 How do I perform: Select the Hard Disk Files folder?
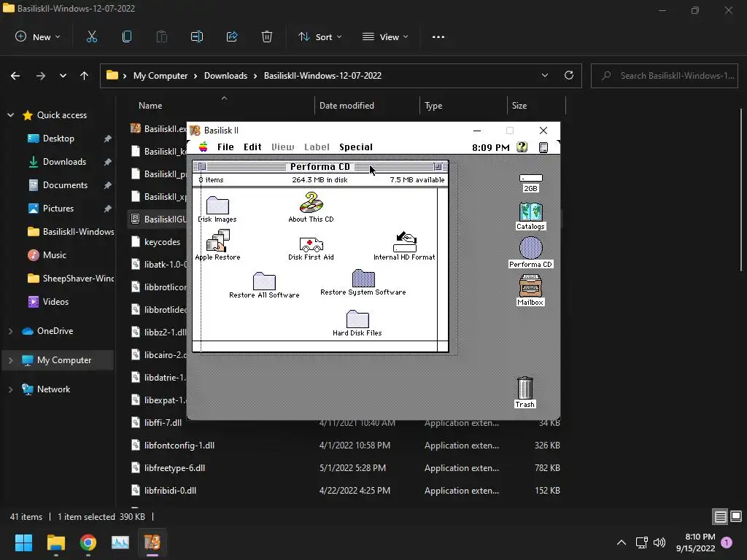tap(357, 319)
